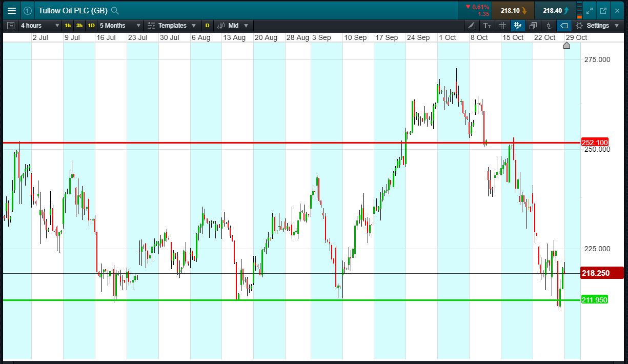Toggle the chart gridlines hash icon
The image size is (628, 364).
502,25
